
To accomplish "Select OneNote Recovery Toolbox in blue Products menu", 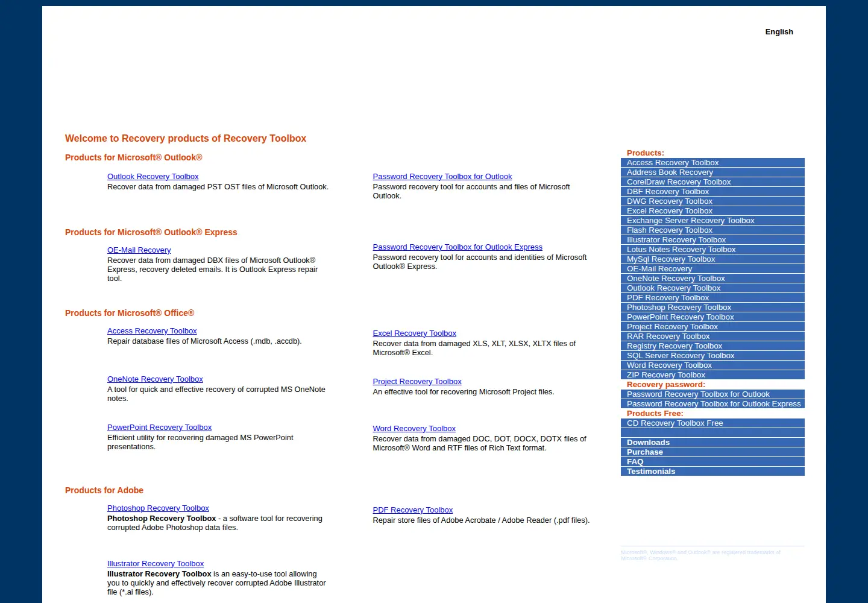I will click(712, 279).
